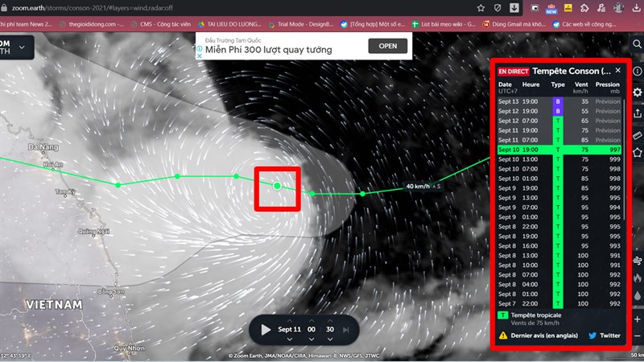644x362 pixels.
Task: Click the site lock icon in address bar
Action: click(x=4, y=8)
